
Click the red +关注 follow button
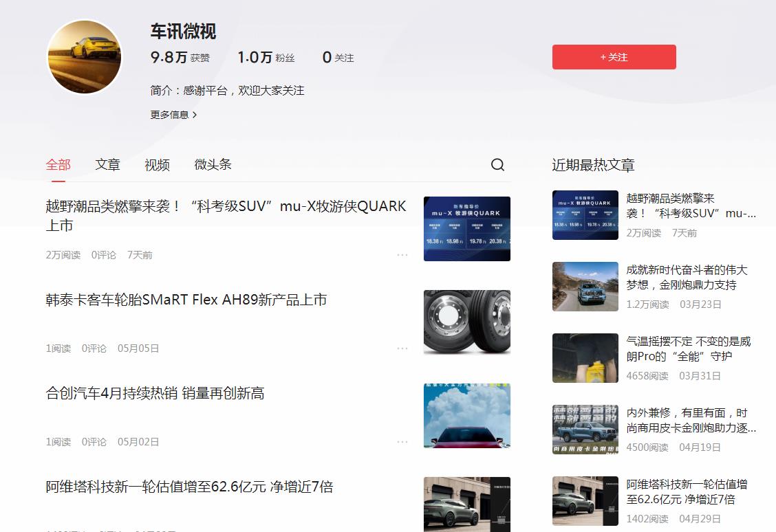(614, 57)
